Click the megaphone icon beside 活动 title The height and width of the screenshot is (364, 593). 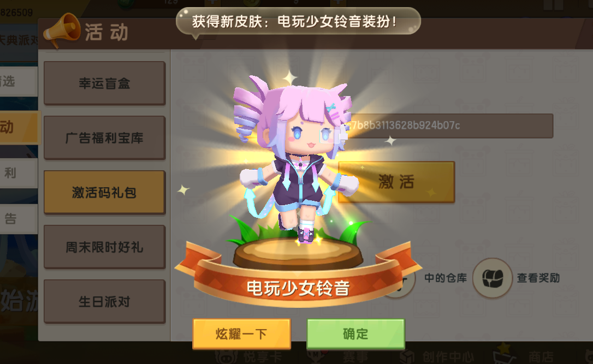pyautogui.click(x=62, y=30)
